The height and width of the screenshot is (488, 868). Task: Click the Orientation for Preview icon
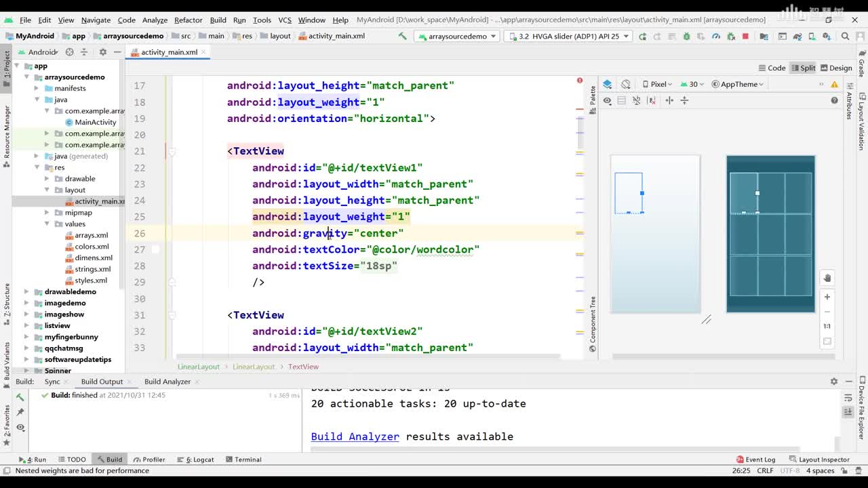(626, 84)
